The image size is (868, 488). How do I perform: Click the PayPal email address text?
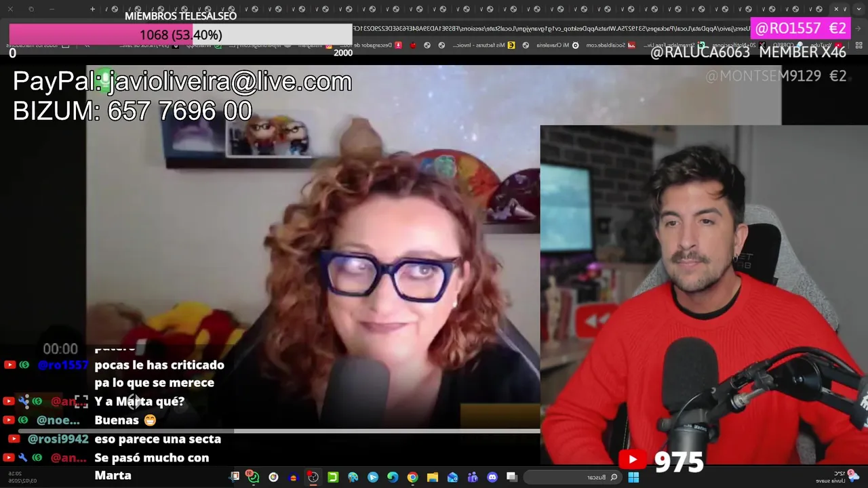pyautogui.click(x=231, y=81)
